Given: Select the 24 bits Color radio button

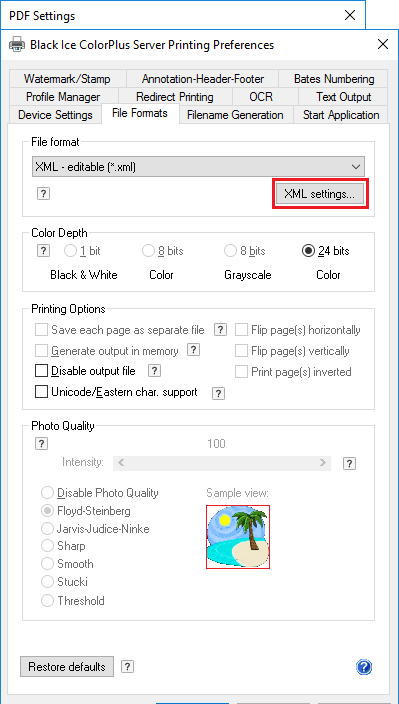Looking at the screenshot, I should pyautogui.click(x=308, y=251).
